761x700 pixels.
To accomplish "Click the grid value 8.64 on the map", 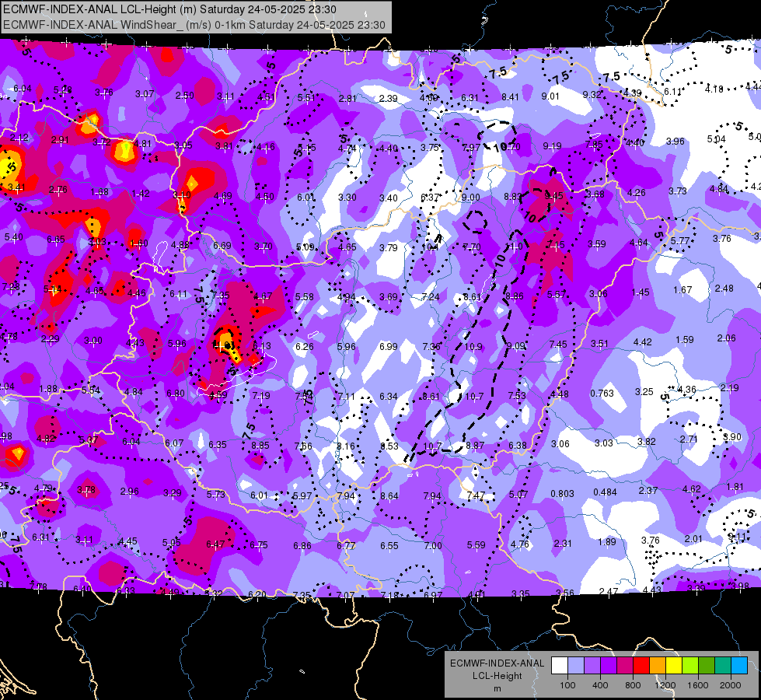I will click(x=389, y=496).
